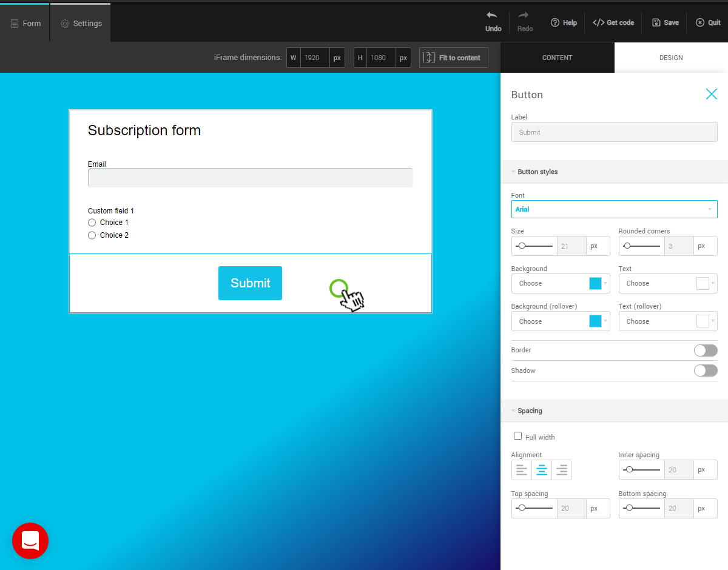Screen dimensions: 728x570
Task: Select the Choice 1 radio button
Action: pos(92,223)
